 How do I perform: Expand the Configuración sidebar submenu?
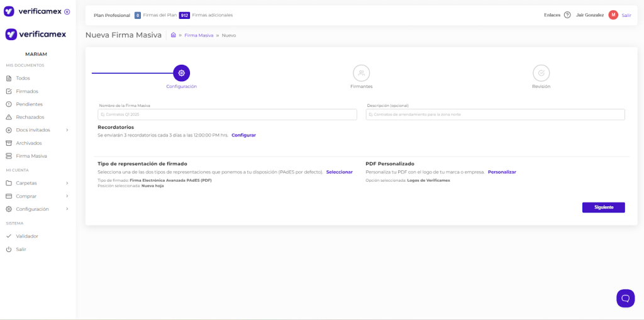(67, 209)
